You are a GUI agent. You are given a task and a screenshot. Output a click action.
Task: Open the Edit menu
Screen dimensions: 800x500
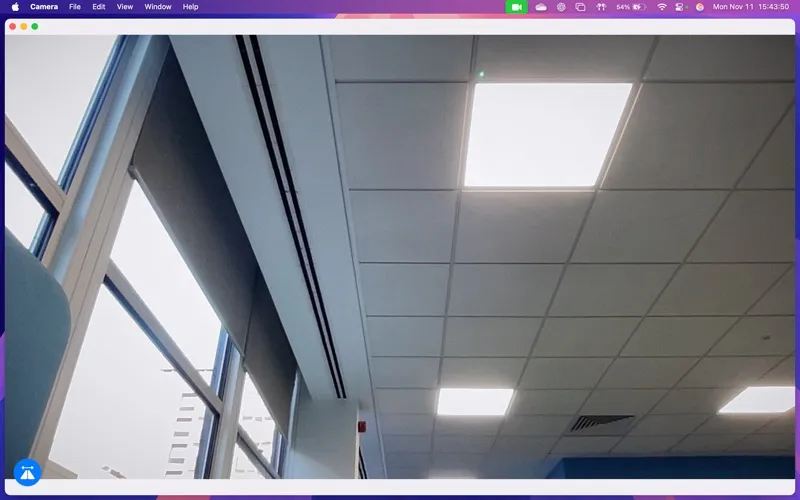(x=99, y=7)
